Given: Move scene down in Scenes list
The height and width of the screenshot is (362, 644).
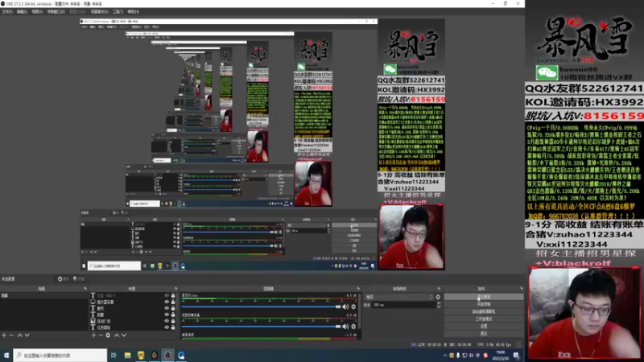Looking at the screenshot, I should pyautogui.click(x=27, y=335).
